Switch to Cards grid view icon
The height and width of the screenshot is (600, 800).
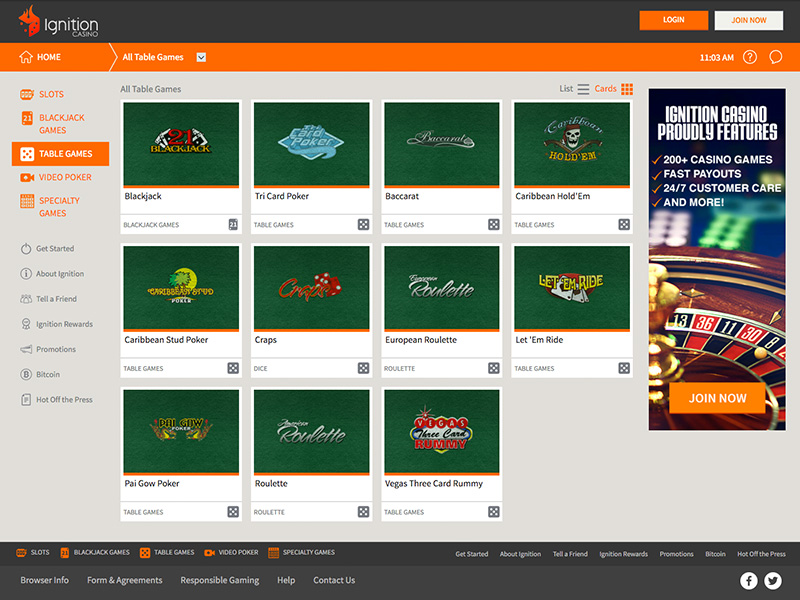click(627, 89)
